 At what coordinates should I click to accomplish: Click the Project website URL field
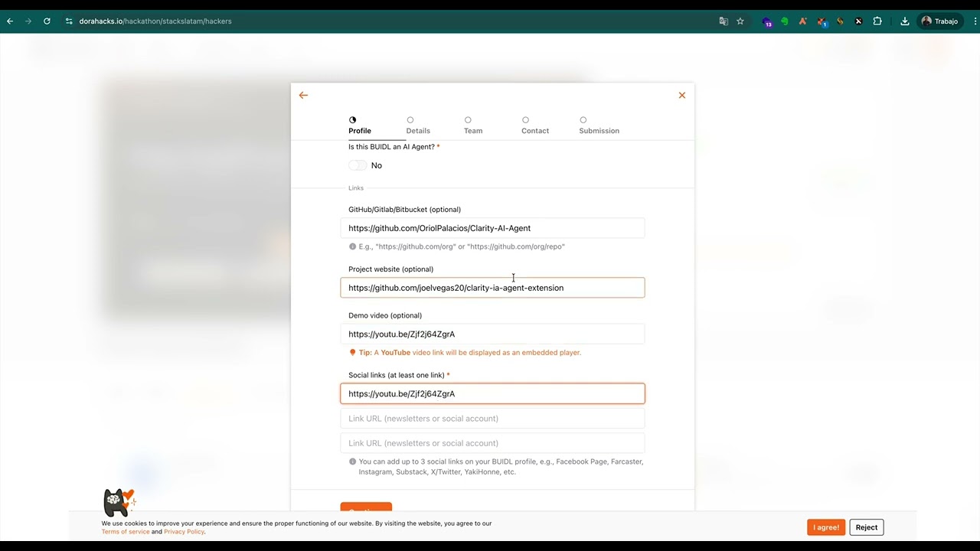click(492, 288)
